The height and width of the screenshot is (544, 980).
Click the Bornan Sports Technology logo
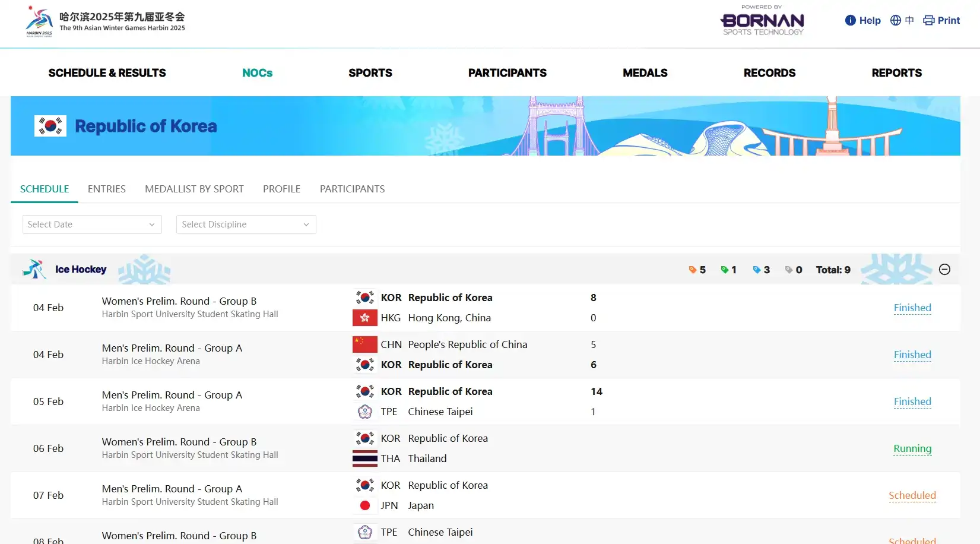point(762,21)
